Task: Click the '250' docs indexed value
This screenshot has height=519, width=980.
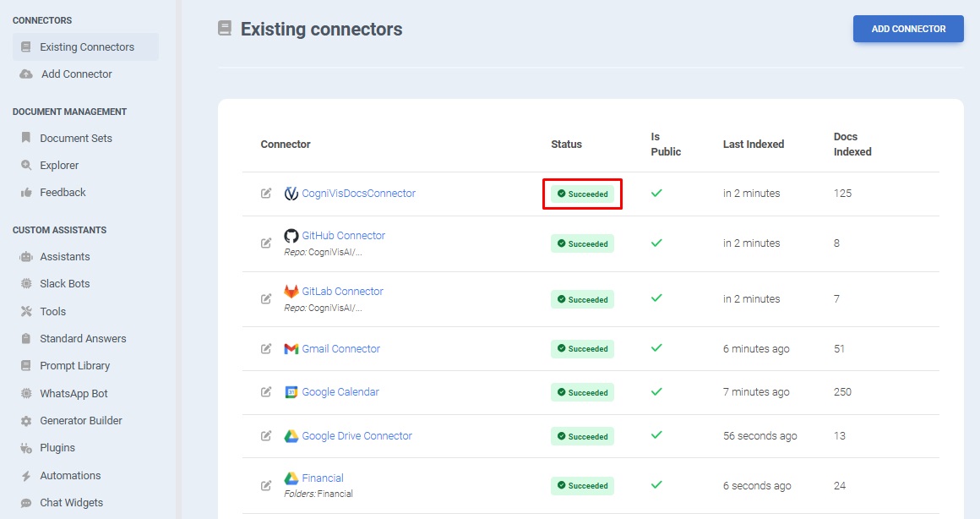Action: [x=842, y=392]
